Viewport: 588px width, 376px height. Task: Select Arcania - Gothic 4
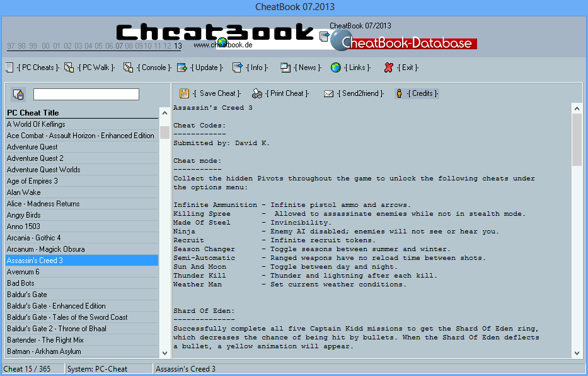pyautogui.click(x=82, y=238)
